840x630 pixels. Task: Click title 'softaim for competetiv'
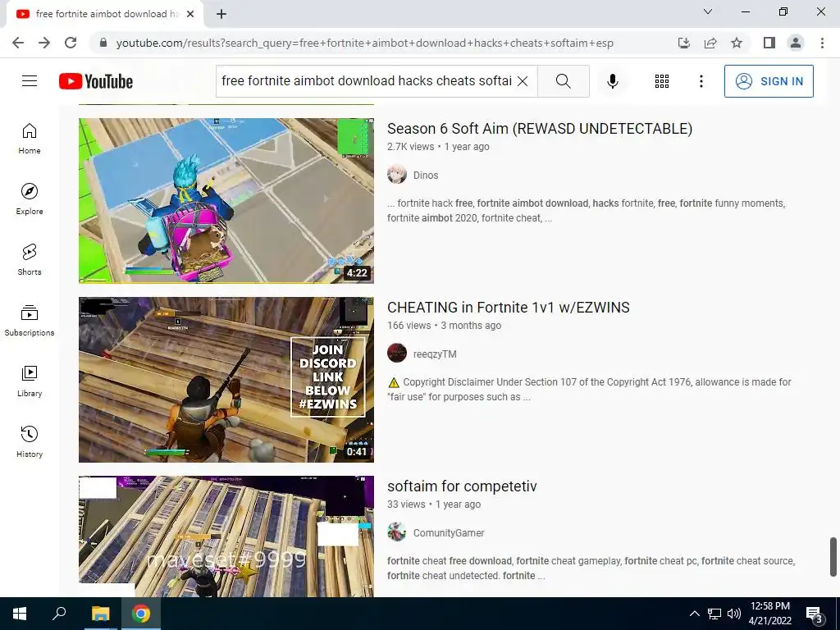pos(462,486)
